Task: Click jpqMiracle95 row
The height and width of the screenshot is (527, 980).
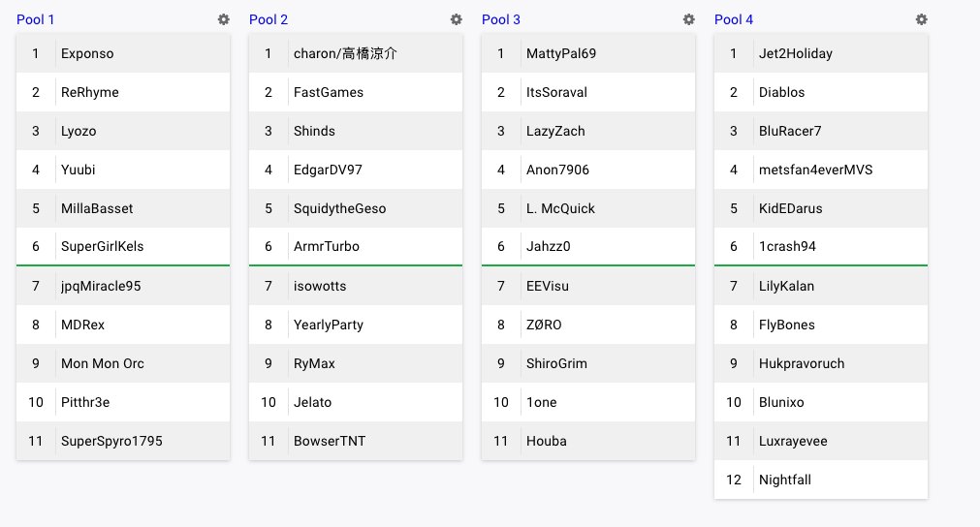Action: click(123, 286)
